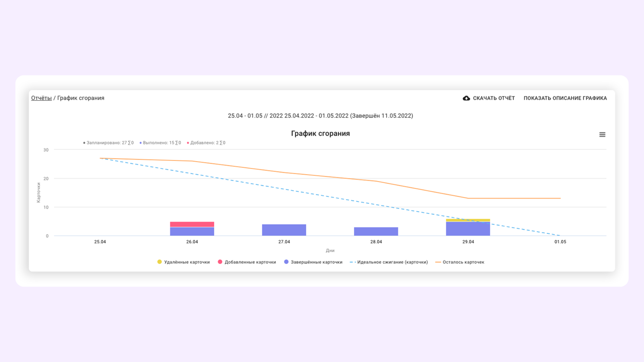The image size is (644, 362).
Task: Open the Отчёты breadcrumb link
Action: point(41,98)
